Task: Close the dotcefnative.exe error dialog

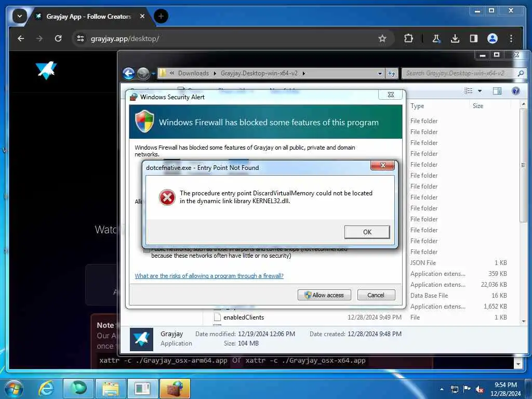Action: click(x=383, y=165)
